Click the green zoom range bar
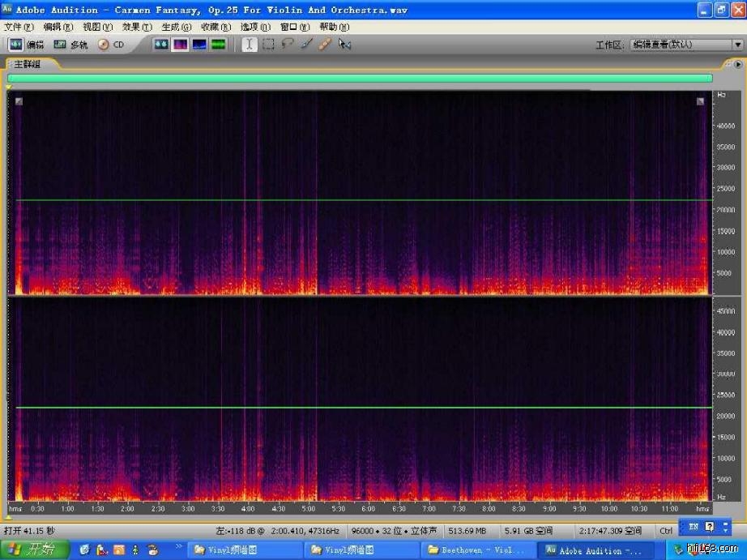The height and width of the screenshot is (560, 747). [x=360, y=78]
